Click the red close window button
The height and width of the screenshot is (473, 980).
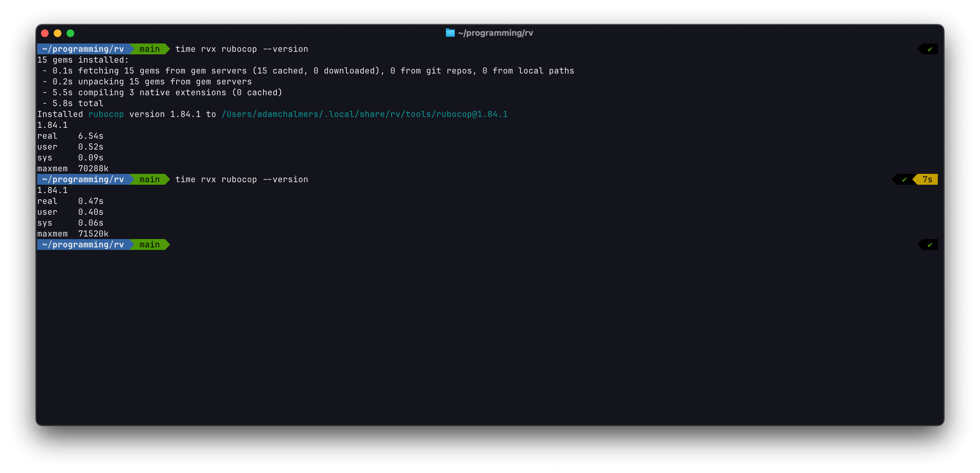(x=45, y=33)
